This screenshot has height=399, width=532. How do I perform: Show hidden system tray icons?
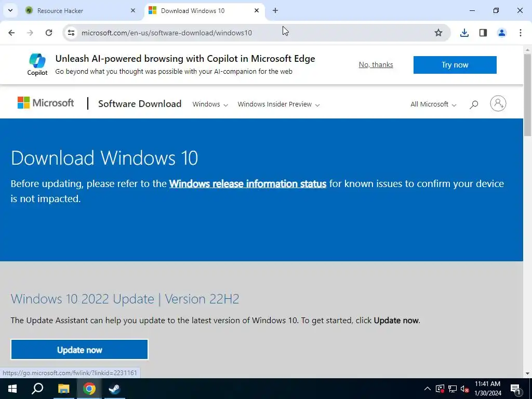point(428,389)
